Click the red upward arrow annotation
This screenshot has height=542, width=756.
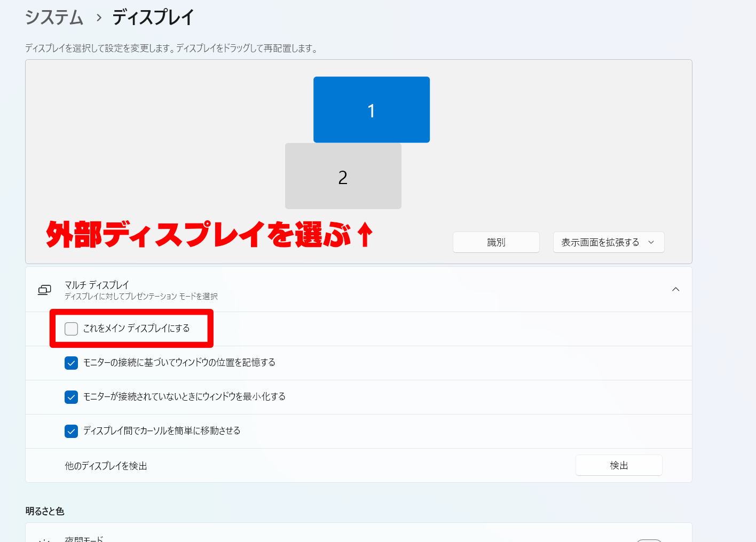(365, 235)
